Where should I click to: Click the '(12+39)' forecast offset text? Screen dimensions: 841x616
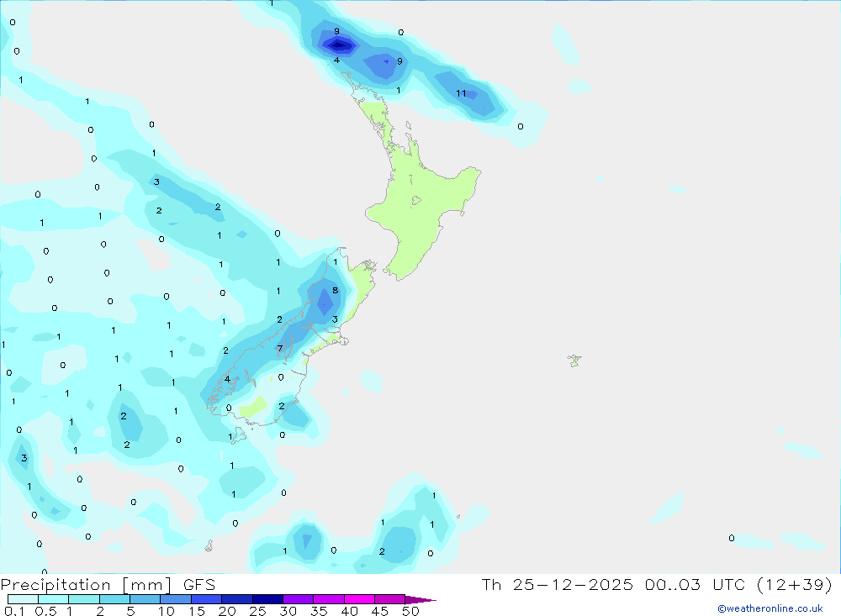pos(795,584)
